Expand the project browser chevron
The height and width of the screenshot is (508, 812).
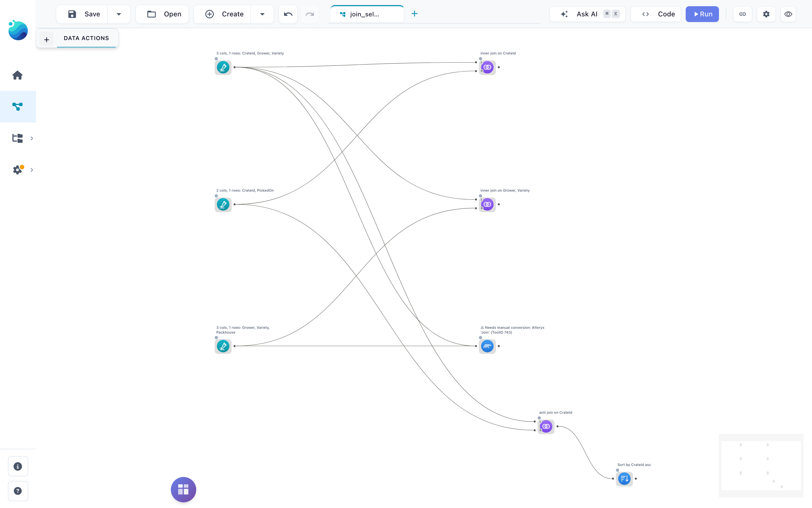pos(32,138)
